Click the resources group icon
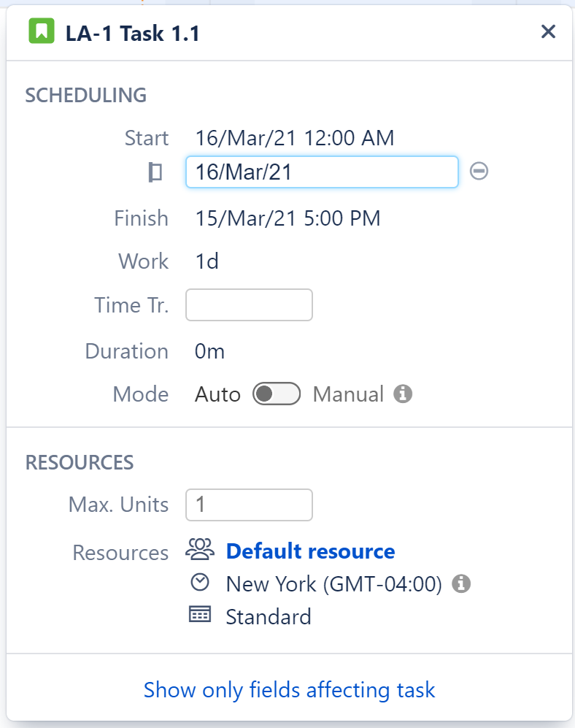 tap(198, 551)
